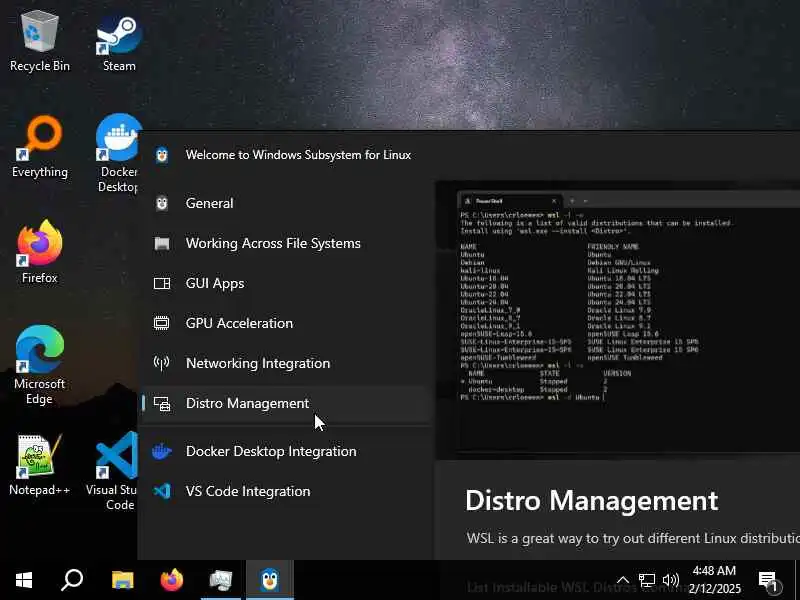Open the taskbar clock and date
Viewport: 800px width, 600px height.
[715, 580]
